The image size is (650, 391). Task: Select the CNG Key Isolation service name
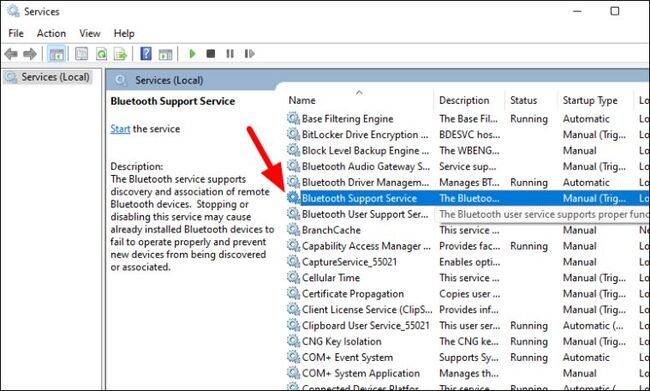tap(342, 341)
